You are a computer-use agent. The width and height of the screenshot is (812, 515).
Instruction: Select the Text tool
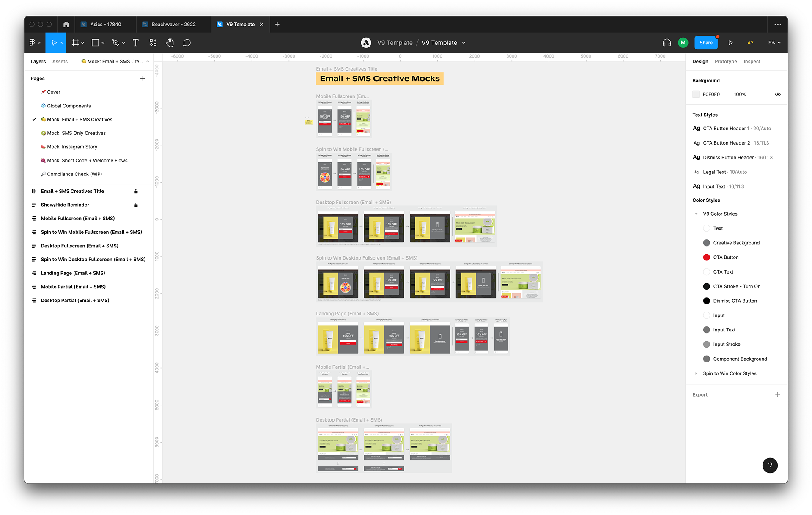click(135, 43)
